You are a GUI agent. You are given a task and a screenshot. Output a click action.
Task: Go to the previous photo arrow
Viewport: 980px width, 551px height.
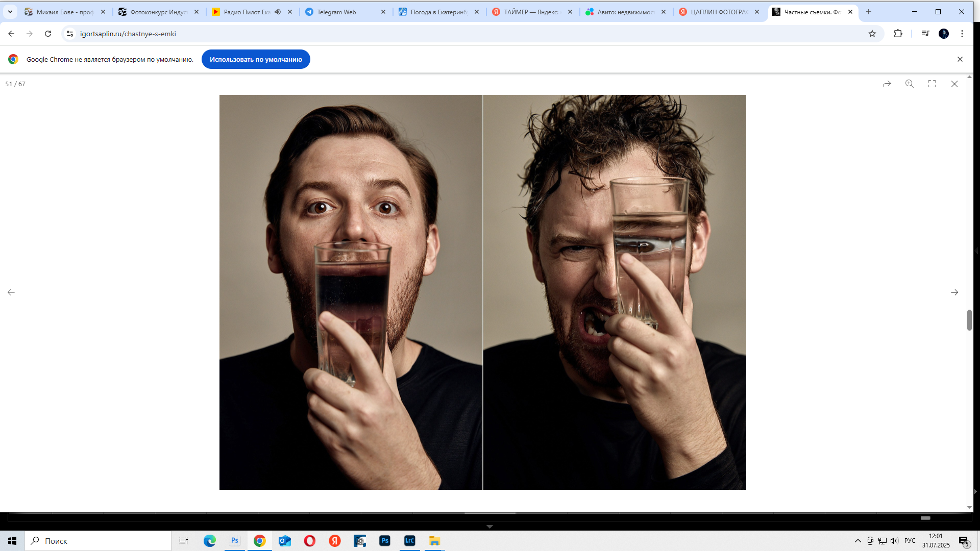click(x=11, y=292)
